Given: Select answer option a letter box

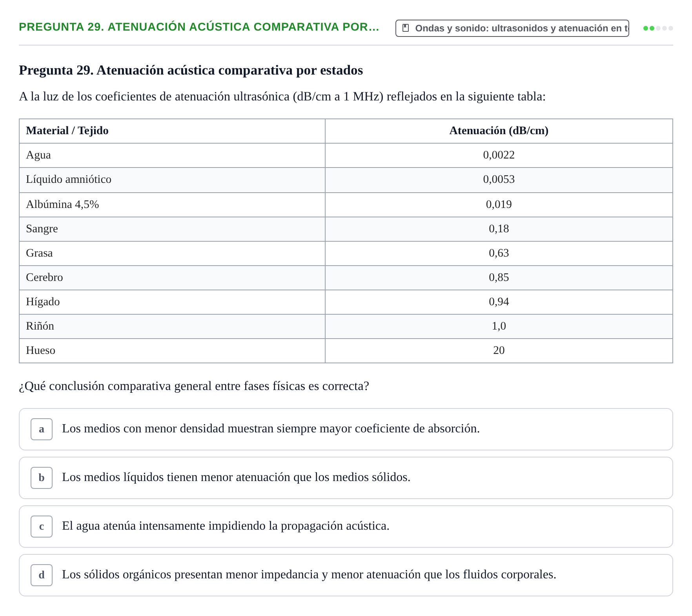Looking at the screenshot, I should (x=42, y=429).
